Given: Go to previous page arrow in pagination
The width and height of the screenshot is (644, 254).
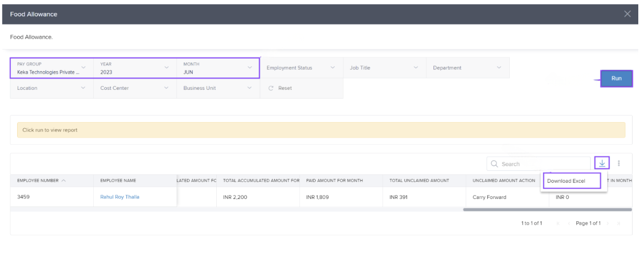Looking at the screenshot, I should coord(569,223).
